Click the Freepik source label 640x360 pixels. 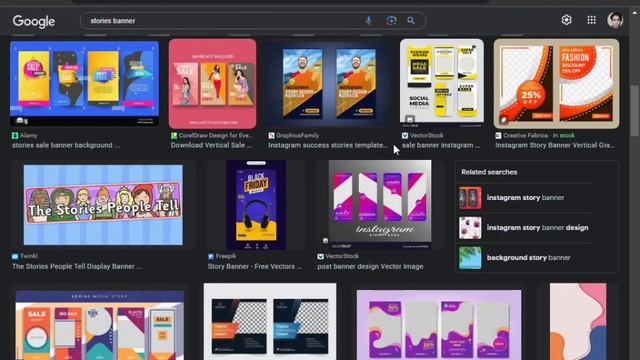tap(225, 256)
